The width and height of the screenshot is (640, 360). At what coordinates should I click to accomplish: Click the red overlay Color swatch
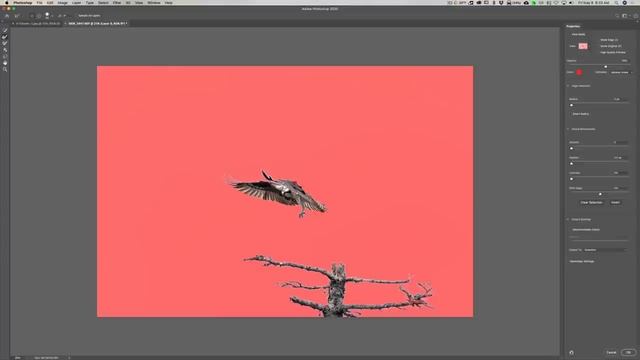point(579,72)
